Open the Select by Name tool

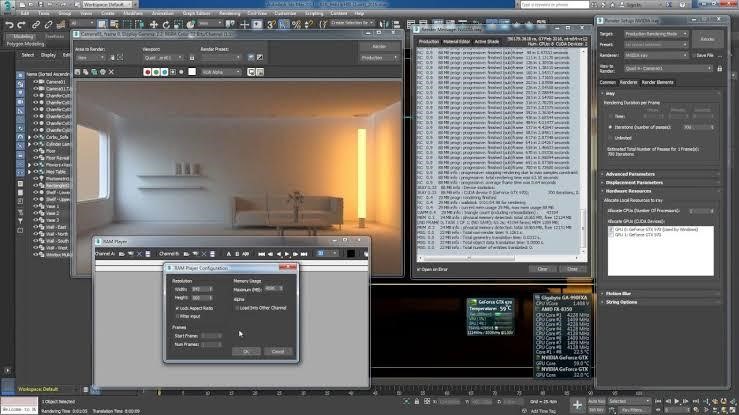tap(114, 24)
